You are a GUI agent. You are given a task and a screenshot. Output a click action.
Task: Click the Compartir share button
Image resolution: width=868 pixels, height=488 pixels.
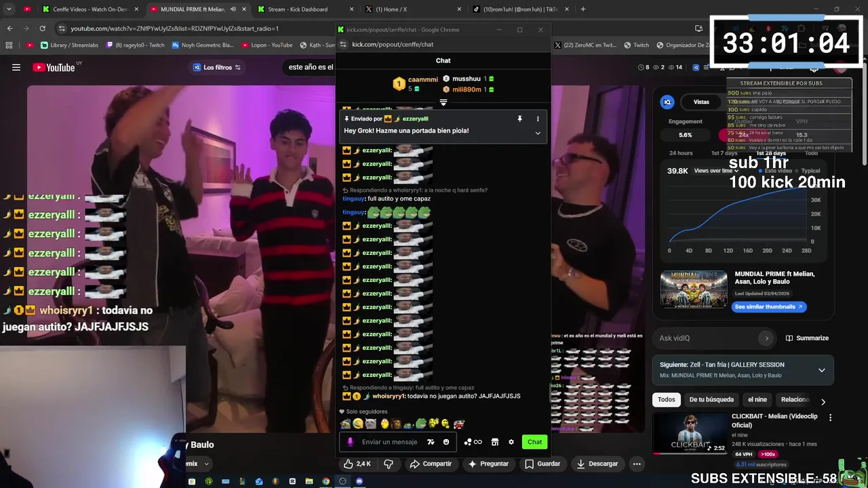click(431, 464)
